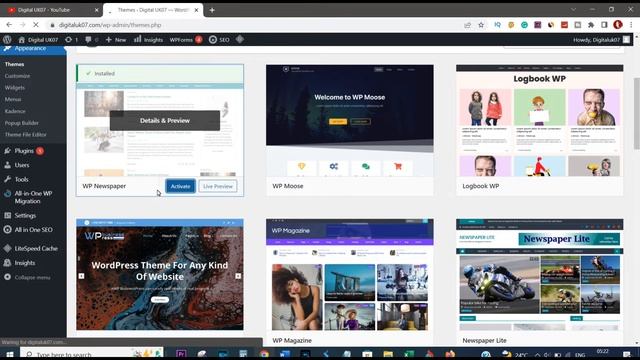Open the SEO admin bar menu

(219, 40)
